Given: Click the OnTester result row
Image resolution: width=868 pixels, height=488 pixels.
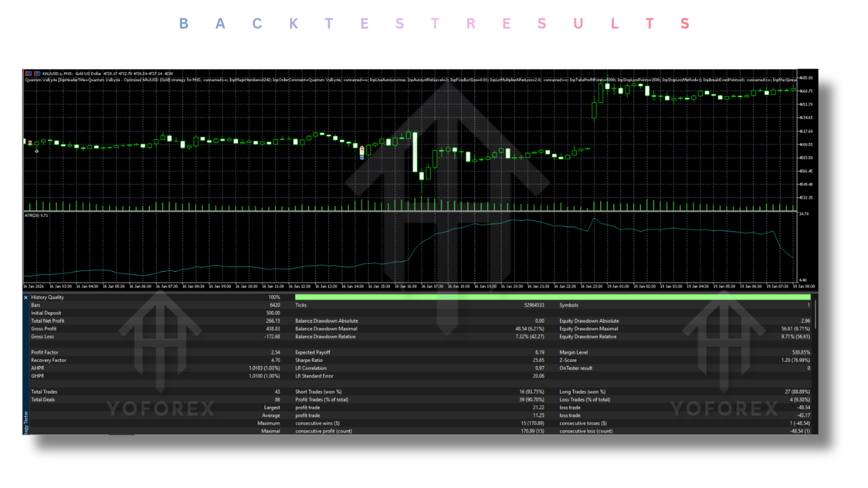Looking at the screenshot, I should [x=574, y=368].
